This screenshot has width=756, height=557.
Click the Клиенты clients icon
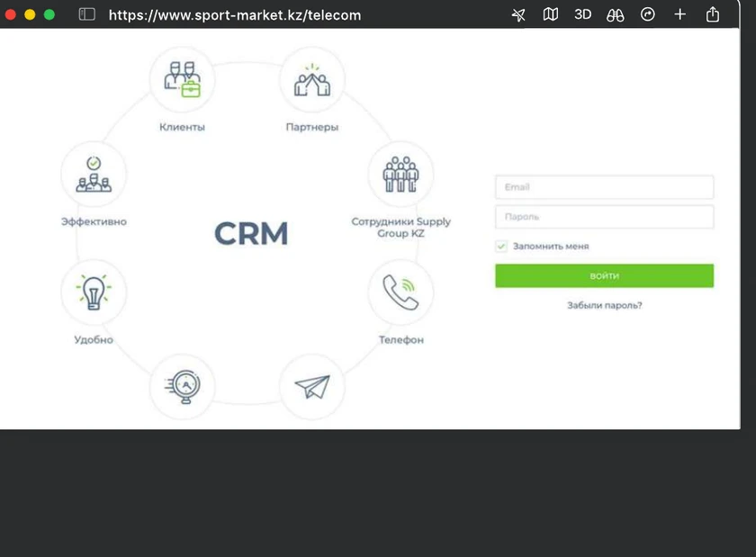(182, 80)
